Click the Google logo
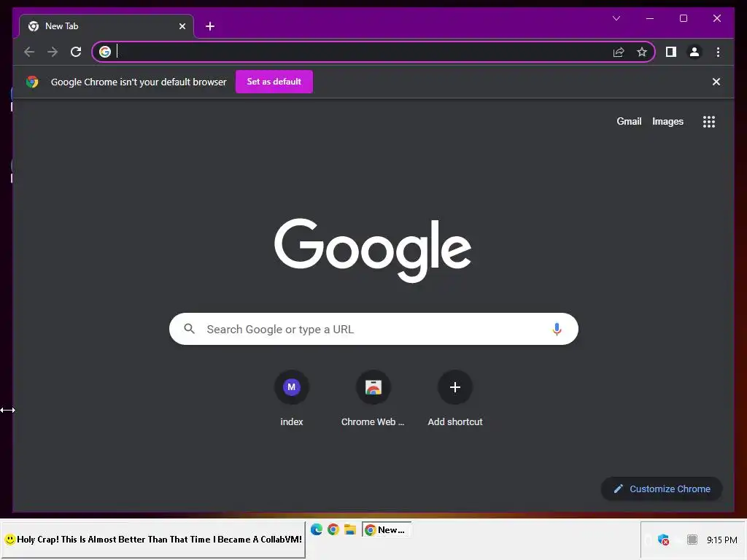The height and width of the screenshot is (560, 747). coord(373,249)
